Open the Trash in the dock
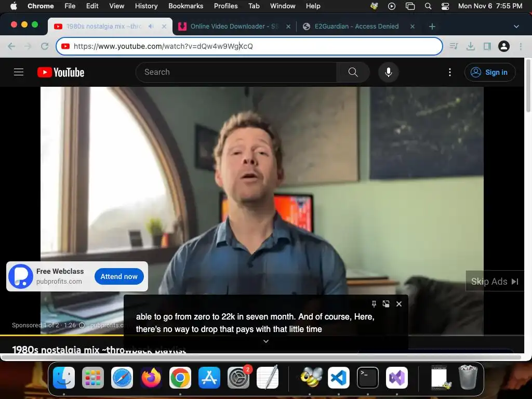Screen dimensions: 532x399 coord(468,377)
